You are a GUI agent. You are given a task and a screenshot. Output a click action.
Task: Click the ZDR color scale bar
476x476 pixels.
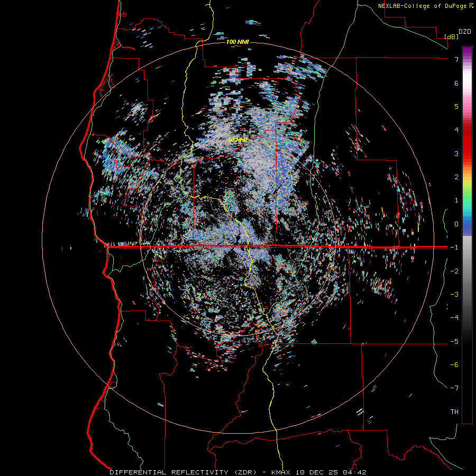[467, 235]
